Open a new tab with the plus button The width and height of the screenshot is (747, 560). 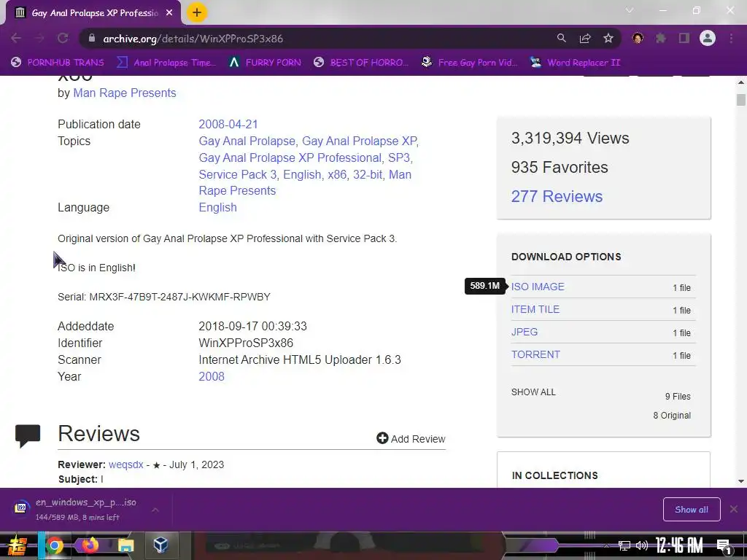point(197,13)
